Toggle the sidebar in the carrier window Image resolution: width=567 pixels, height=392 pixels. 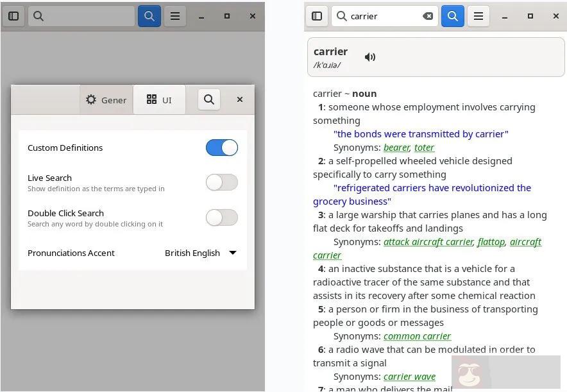(x=317, y=16)
